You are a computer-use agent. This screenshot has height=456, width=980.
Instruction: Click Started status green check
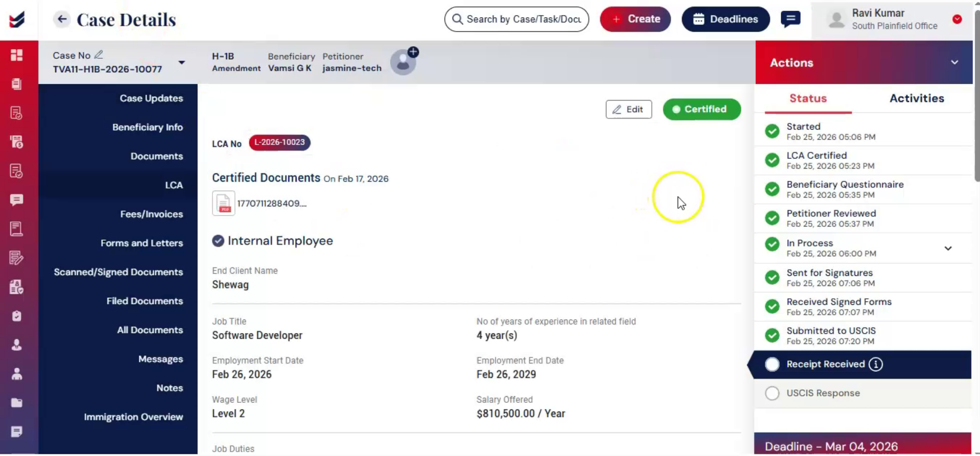click(772, 131)
